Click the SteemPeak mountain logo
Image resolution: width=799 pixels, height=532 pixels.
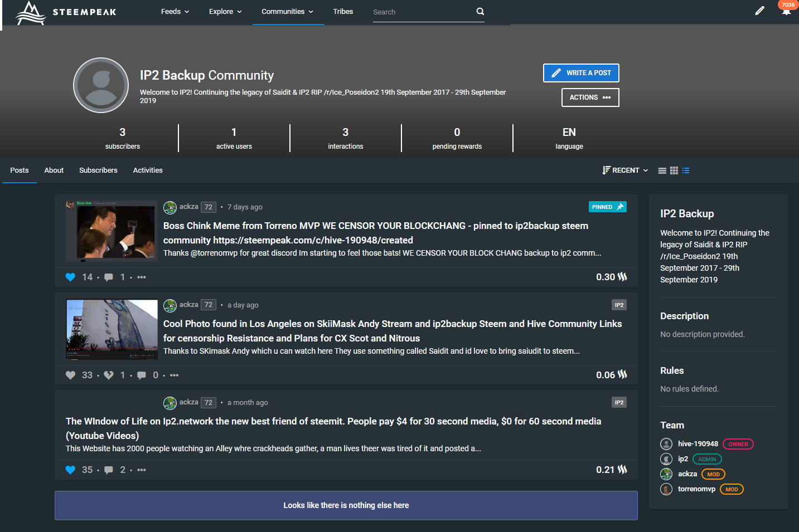(x=30, y=13)
